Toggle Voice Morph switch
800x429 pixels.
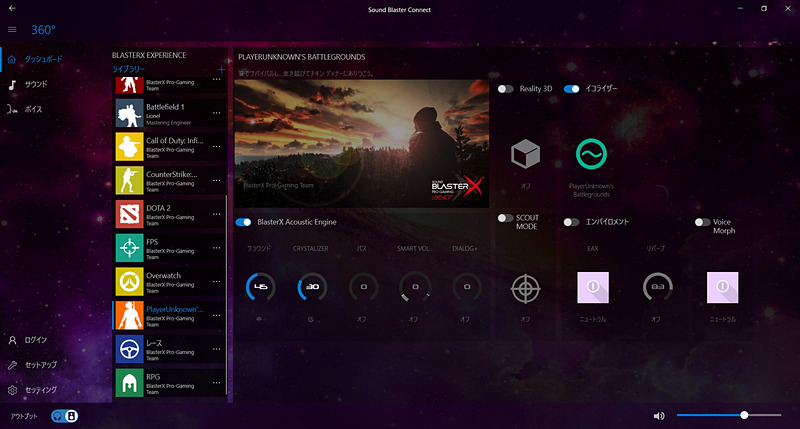[703, 222]
